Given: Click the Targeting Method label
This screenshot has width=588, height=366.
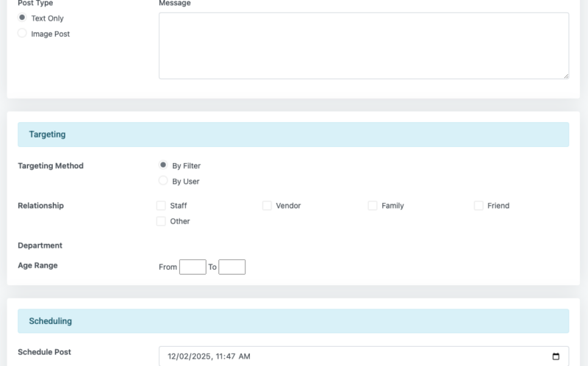Looking at the screenshot, I should (x=51, y=166).
